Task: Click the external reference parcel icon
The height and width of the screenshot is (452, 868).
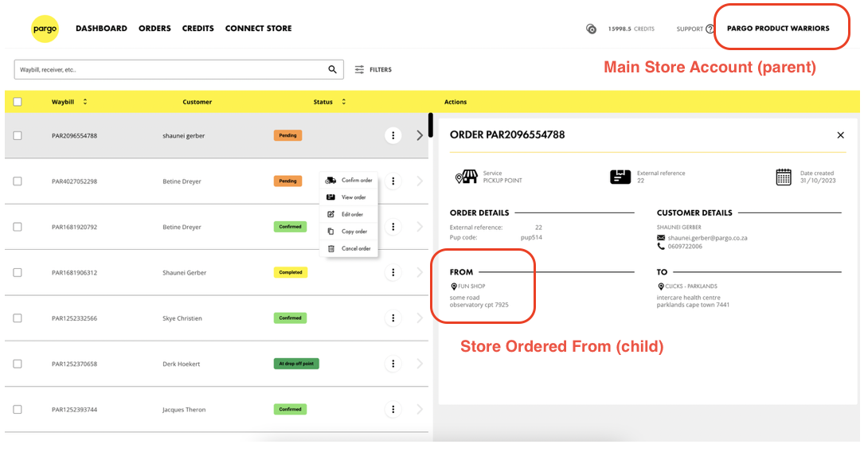Action: [620, 177]
